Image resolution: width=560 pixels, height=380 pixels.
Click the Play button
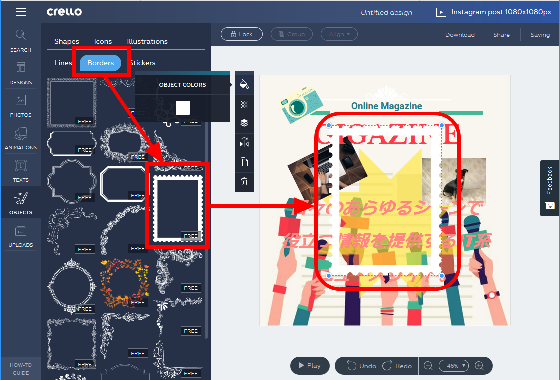point(310,365)
